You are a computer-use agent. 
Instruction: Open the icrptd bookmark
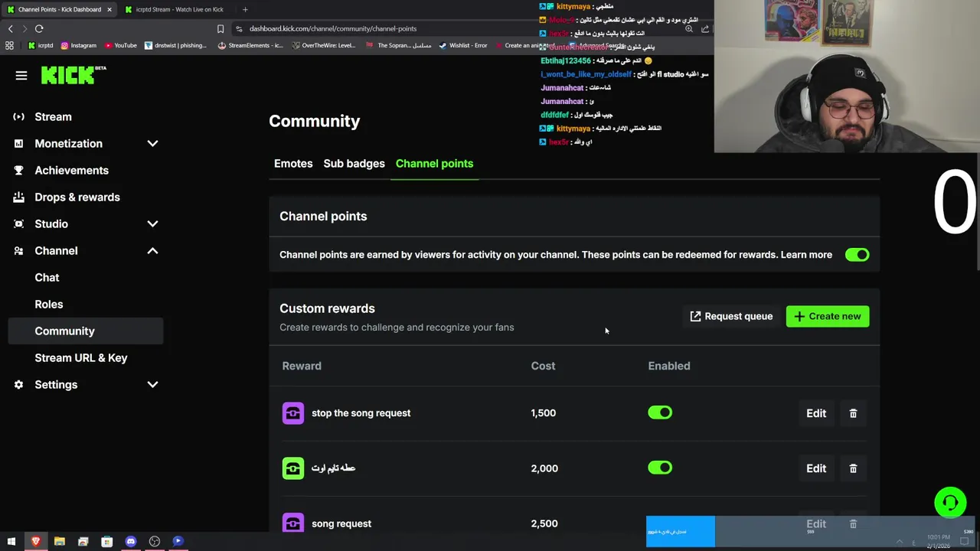(41, 45)
